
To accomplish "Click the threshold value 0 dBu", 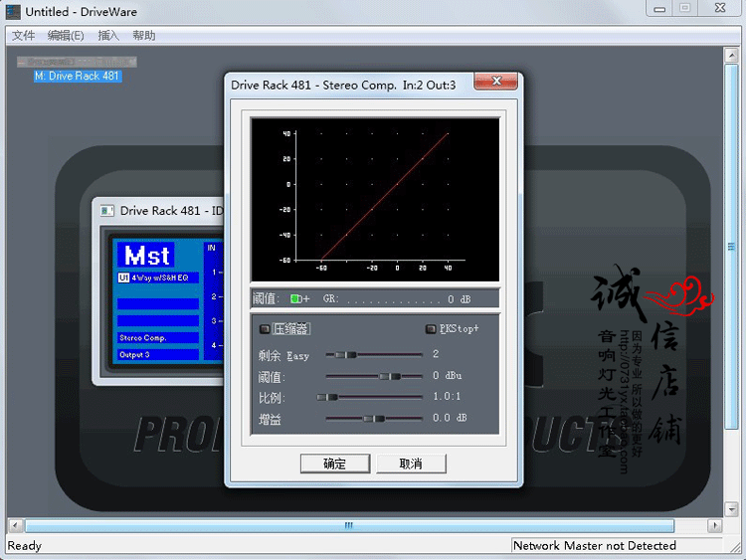I will pyautogui.click(x=448, y=375).
